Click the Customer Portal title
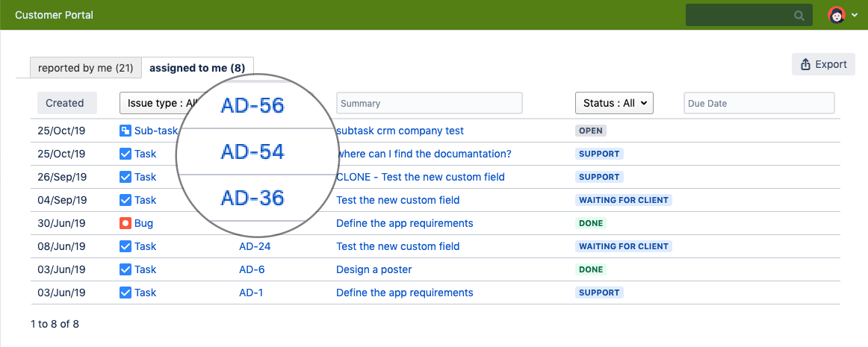The height and width of the screenshot is (347, 868). [x=54, y=15]
